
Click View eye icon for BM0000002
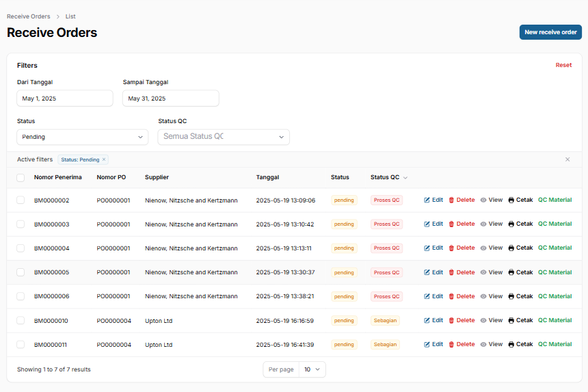483,200
